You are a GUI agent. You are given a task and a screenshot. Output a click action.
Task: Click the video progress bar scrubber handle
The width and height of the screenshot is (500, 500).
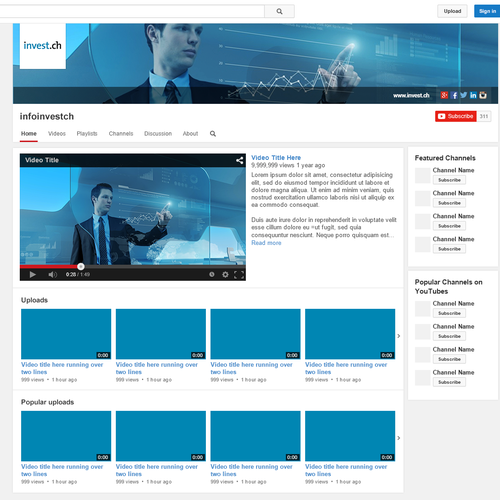(81, 266)
